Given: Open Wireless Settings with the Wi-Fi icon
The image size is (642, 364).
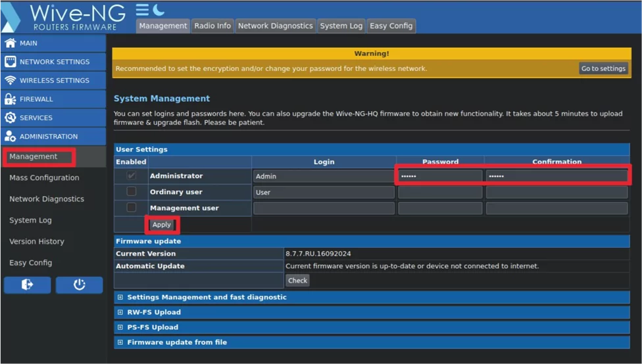Looking at the screenshot, I should pyautogui.click(x=11, y=81).
